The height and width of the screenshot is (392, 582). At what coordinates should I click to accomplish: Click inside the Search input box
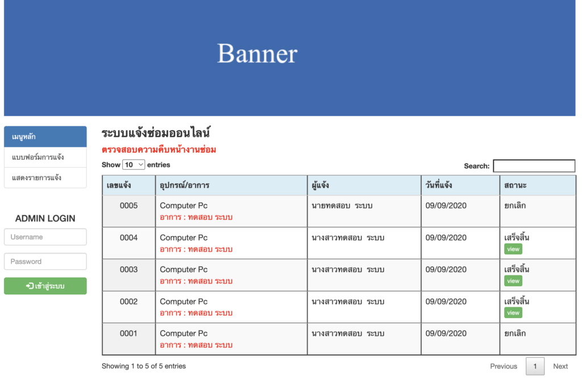coord(534,165)
